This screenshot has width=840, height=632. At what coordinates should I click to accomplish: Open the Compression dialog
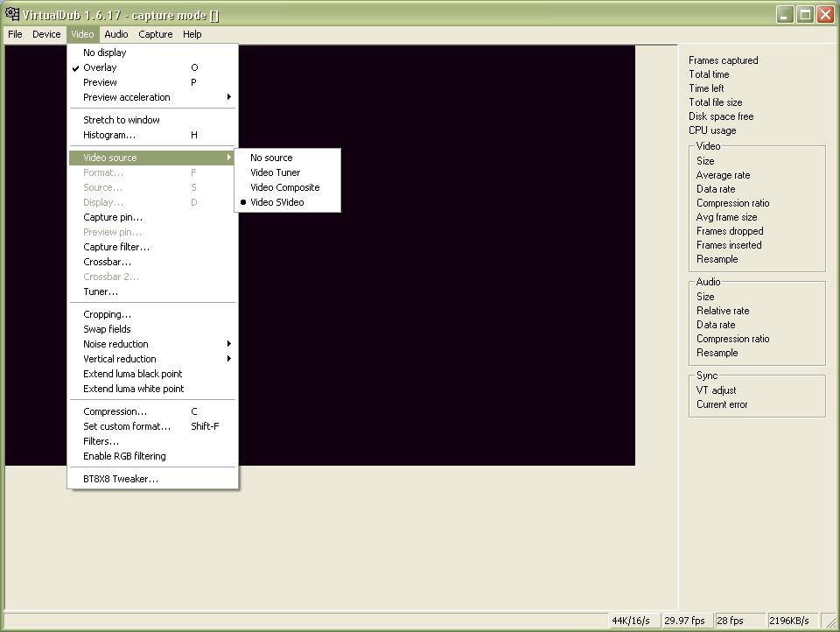point(152,411)
